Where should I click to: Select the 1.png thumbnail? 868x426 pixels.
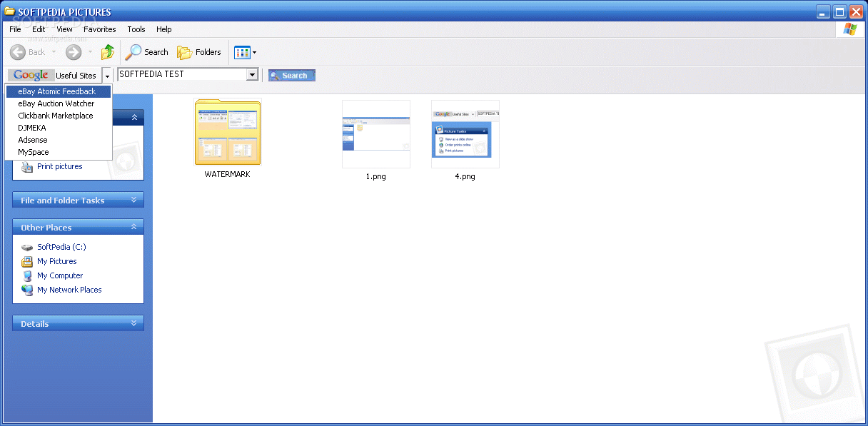(376, 133)
